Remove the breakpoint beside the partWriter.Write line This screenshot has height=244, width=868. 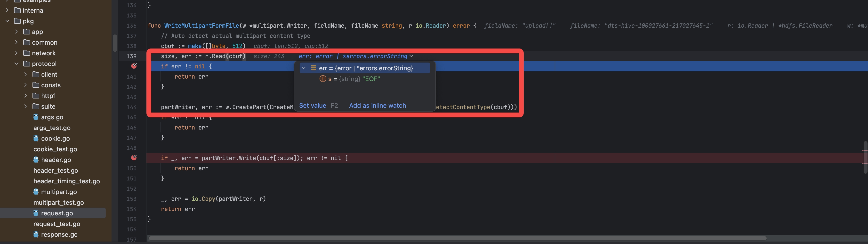click(134, 158)
